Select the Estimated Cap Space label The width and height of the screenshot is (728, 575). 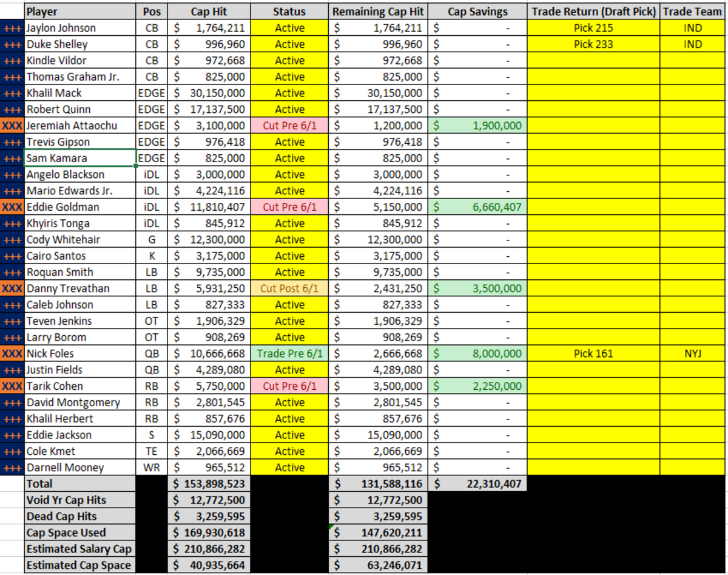pos(80,565)
